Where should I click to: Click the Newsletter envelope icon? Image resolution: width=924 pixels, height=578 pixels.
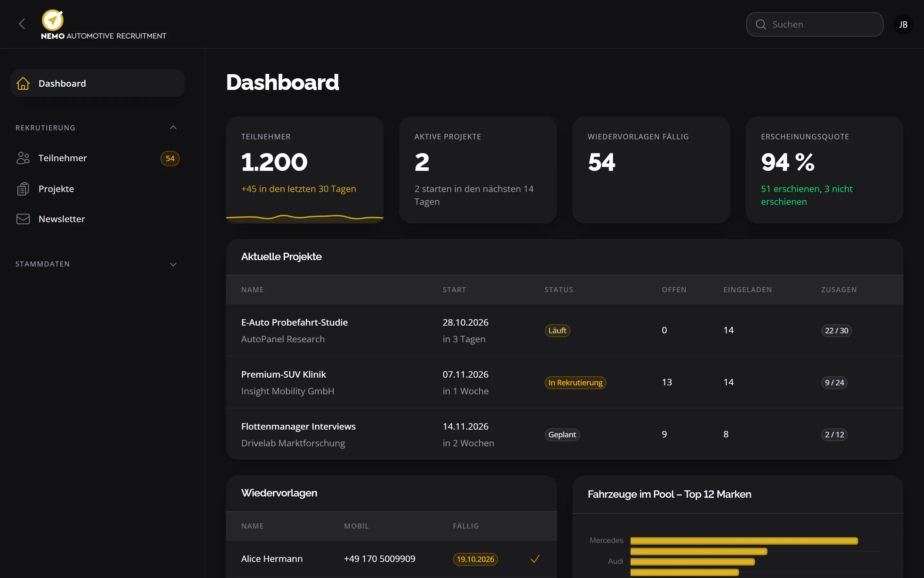(x=23, y=219)
